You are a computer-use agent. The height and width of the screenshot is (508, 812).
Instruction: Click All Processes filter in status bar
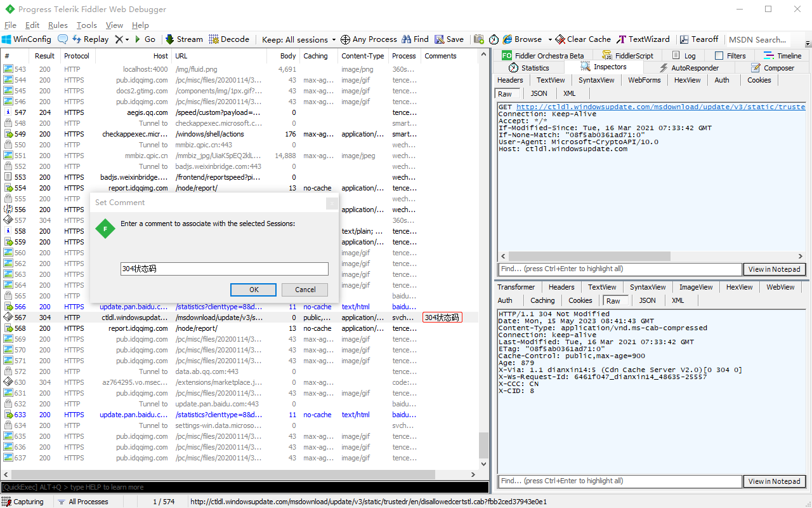tap(82, 502)
